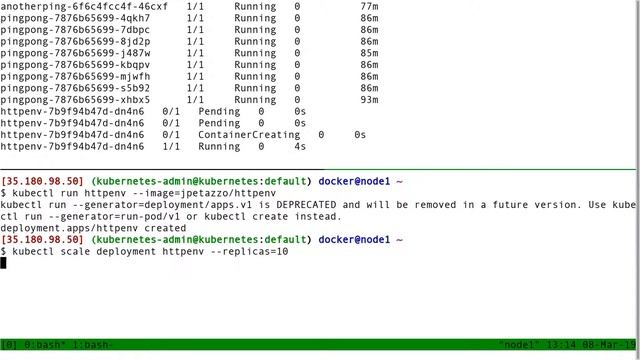The height and width of the screenshot is (360, 640).
Task: Click the 86m age of pod s5b92
Action: 369,88
